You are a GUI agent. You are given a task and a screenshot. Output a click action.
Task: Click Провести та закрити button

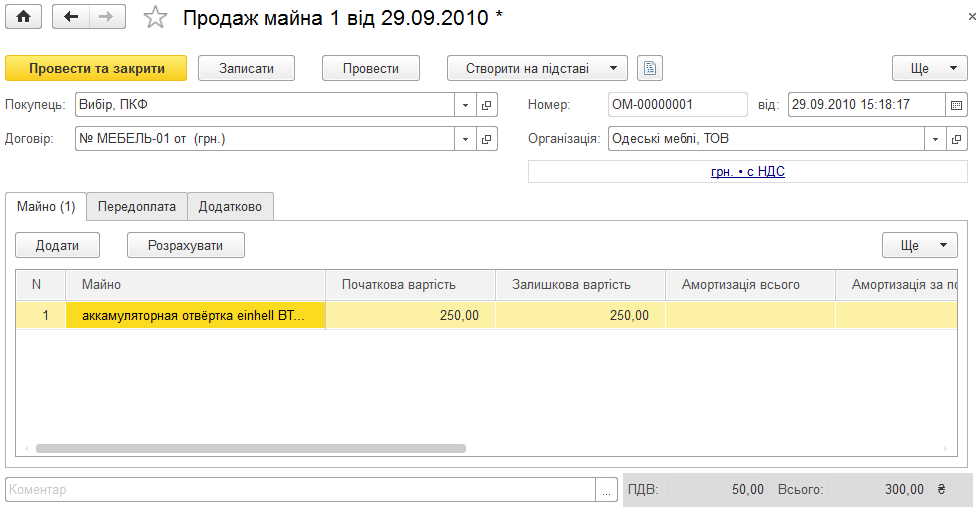(96, 68)
